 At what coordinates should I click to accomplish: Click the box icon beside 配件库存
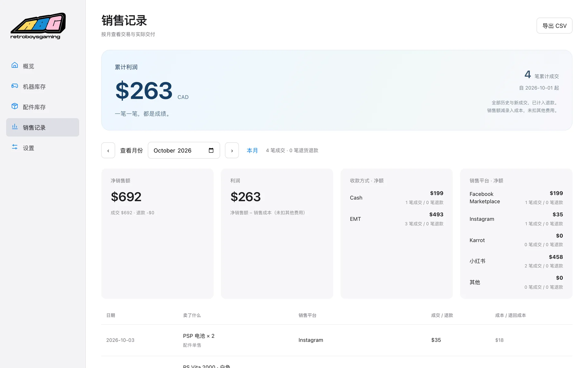point(15,106)
